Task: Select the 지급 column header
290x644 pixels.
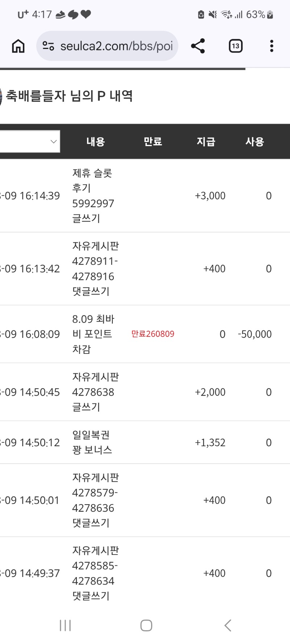Action: click(206, 142)
